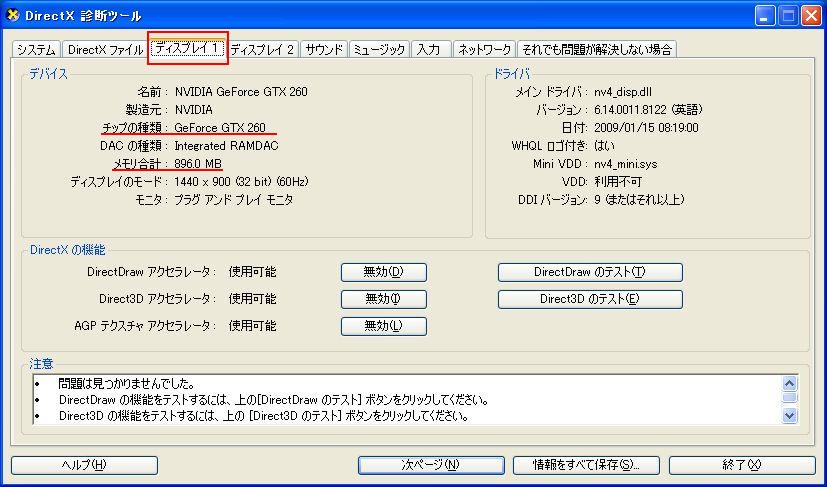The image size is (827, 487).
Task: Run the DirectDraw のテスト button
Action: (x=590, y=272)
